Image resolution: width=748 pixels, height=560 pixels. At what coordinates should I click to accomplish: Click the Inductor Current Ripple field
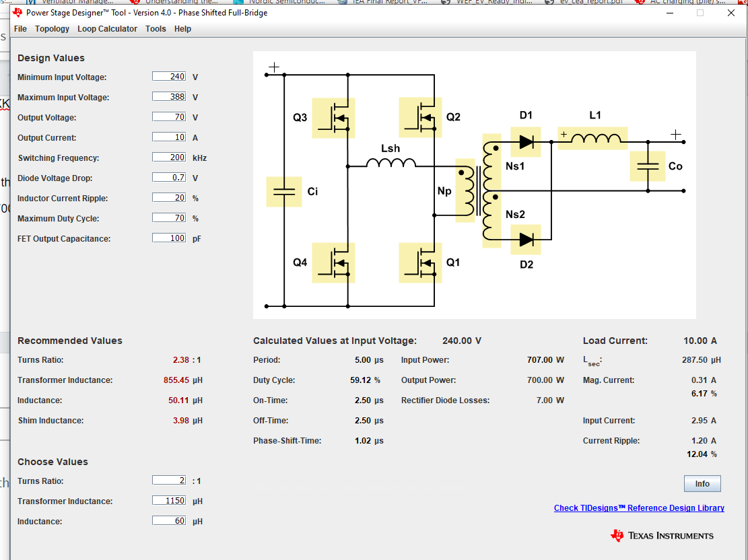[x=169, y=197]
